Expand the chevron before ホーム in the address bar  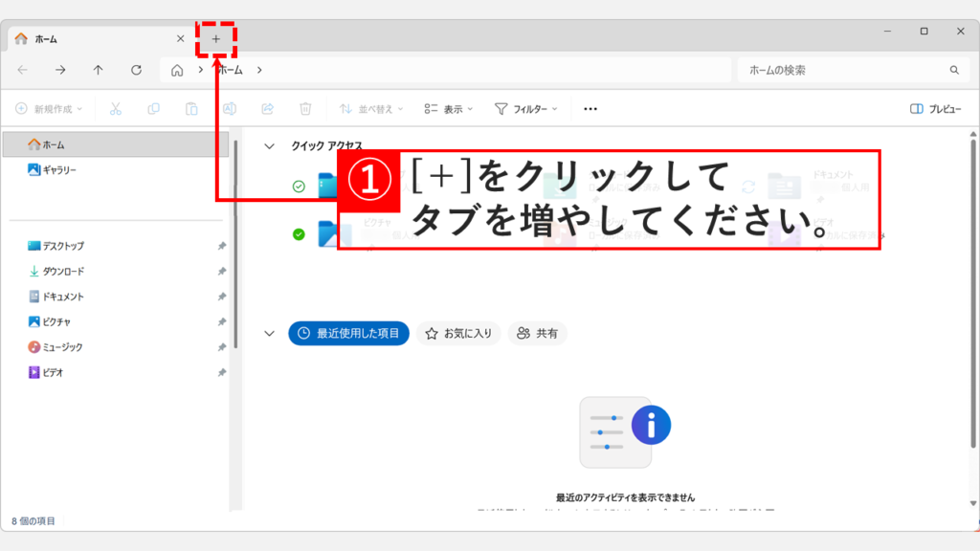(x=201, y=70)
